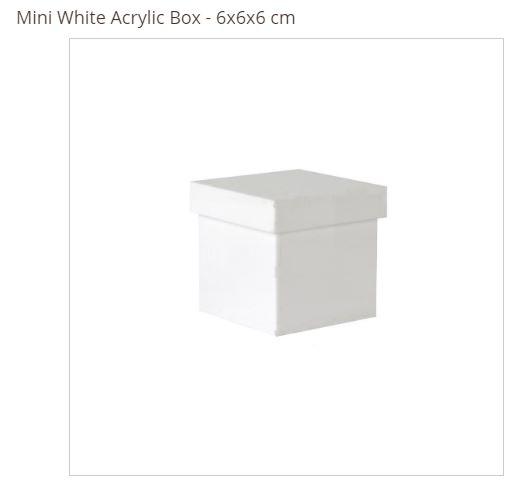Click the bottom front corner of the box
510x481 pixels.
point(276,334)
